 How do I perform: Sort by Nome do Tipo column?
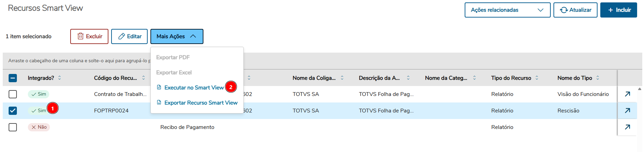point(598,78)
